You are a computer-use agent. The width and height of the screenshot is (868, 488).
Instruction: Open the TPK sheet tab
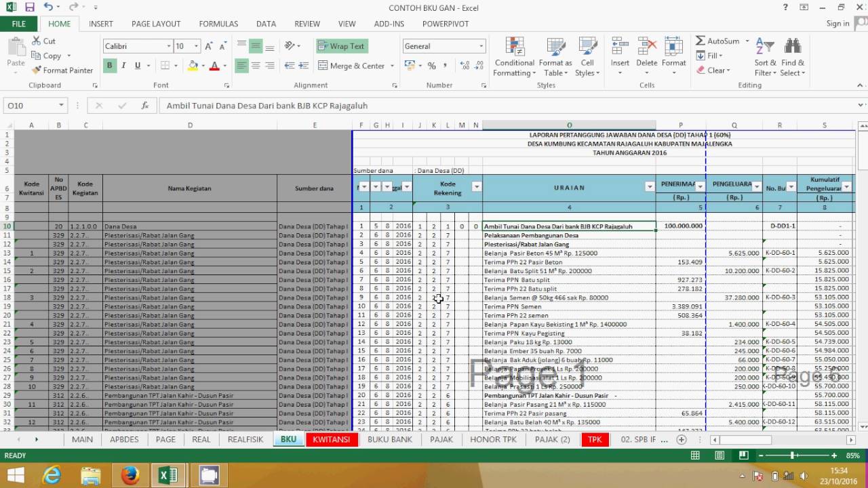click(x=595, y=439)
